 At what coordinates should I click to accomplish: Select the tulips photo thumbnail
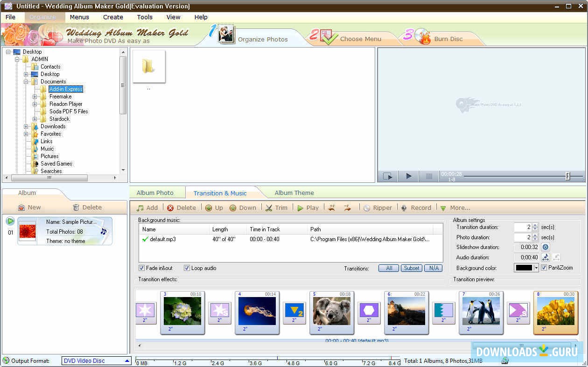click(x=556, y=313)
